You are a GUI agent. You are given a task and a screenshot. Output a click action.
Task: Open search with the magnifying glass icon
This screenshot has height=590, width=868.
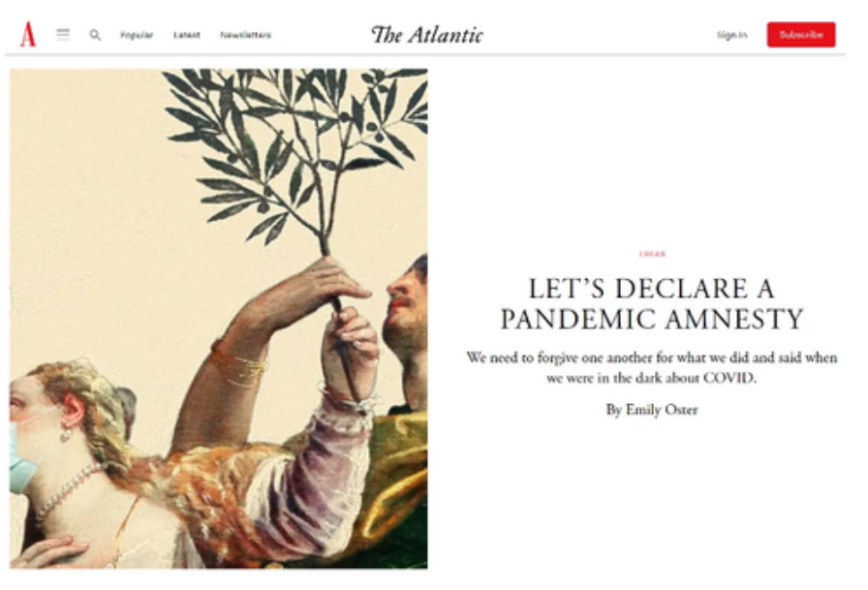coord(95,35)
